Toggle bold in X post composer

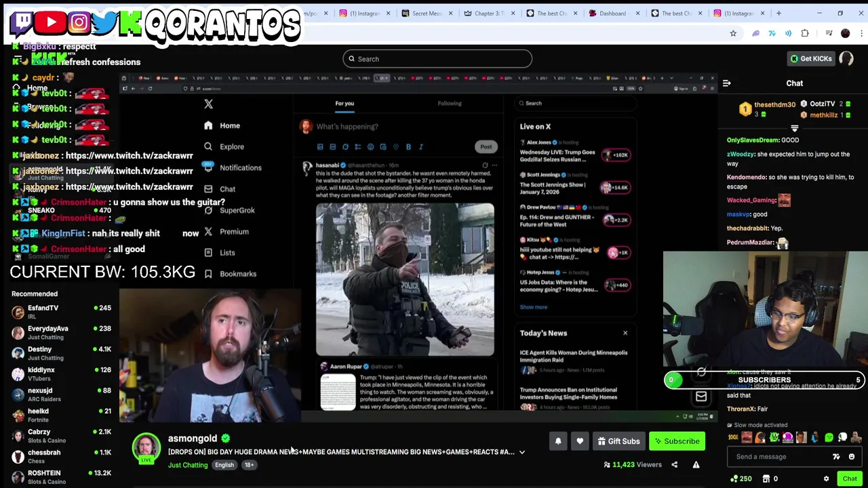408,146
